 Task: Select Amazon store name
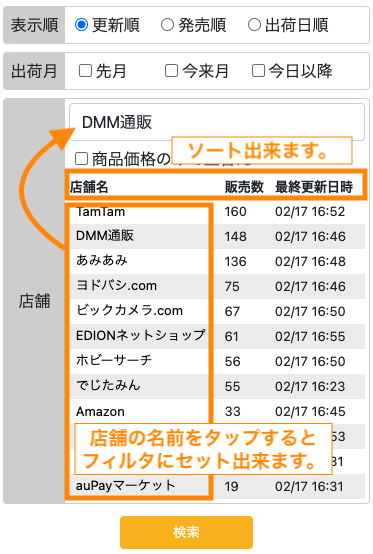coord(100,412)
